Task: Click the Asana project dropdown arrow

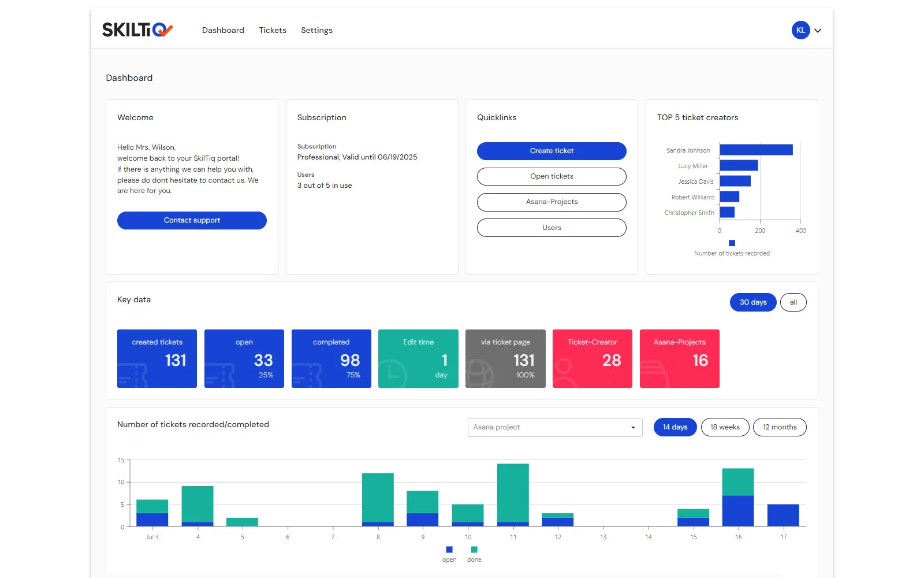Action: 633,428
